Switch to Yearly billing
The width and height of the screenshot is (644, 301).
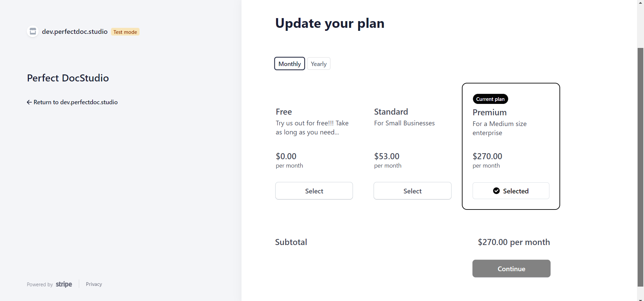[319, 64]
